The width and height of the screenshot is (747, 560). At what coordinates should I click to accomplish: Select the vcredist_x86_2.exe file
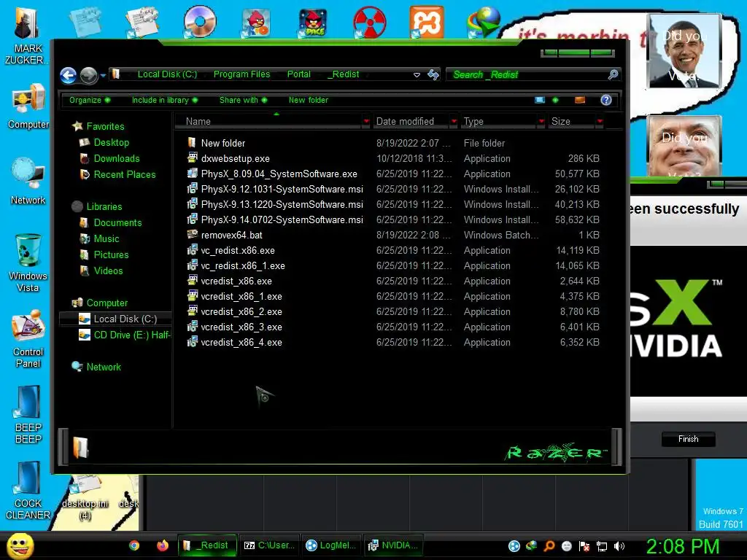point(241,312)
